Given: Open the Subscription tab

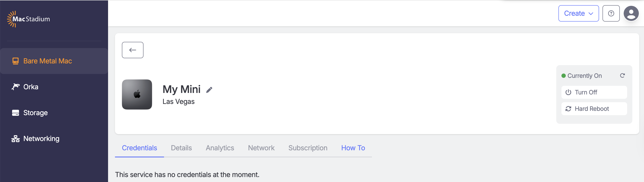Looking at the screenshot, I should click(308, 148).
